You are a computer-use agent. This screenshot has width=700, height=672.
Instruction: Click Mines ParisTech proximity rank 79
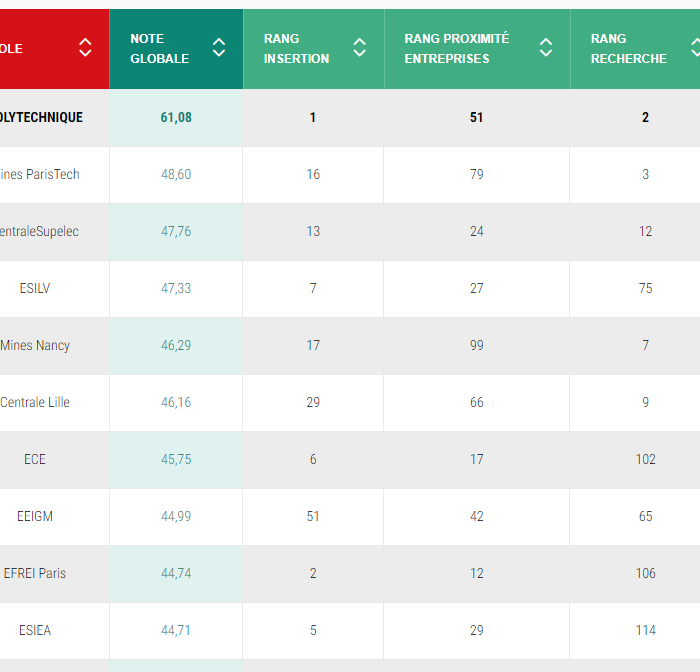[476, 174]
